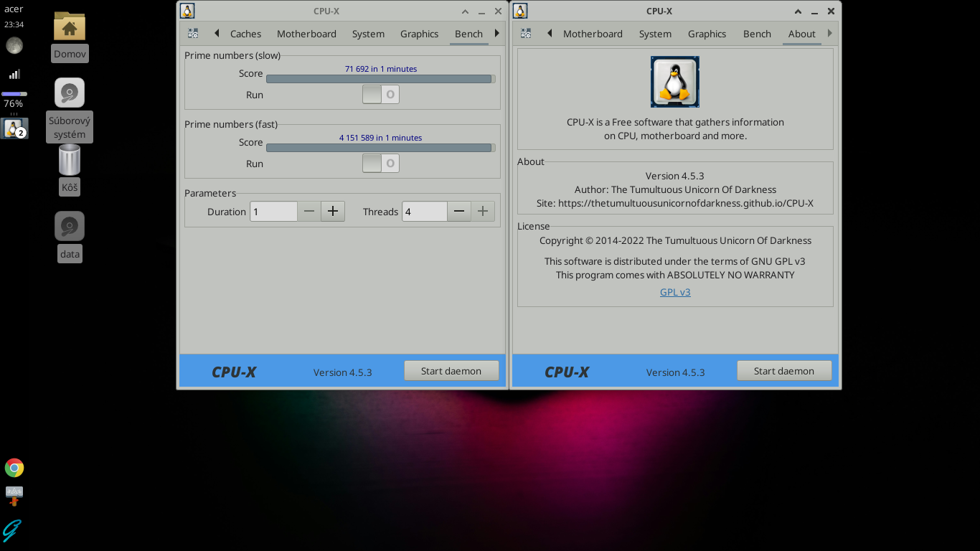Click the penguin title icon of the About window

(x=520, y=11)
